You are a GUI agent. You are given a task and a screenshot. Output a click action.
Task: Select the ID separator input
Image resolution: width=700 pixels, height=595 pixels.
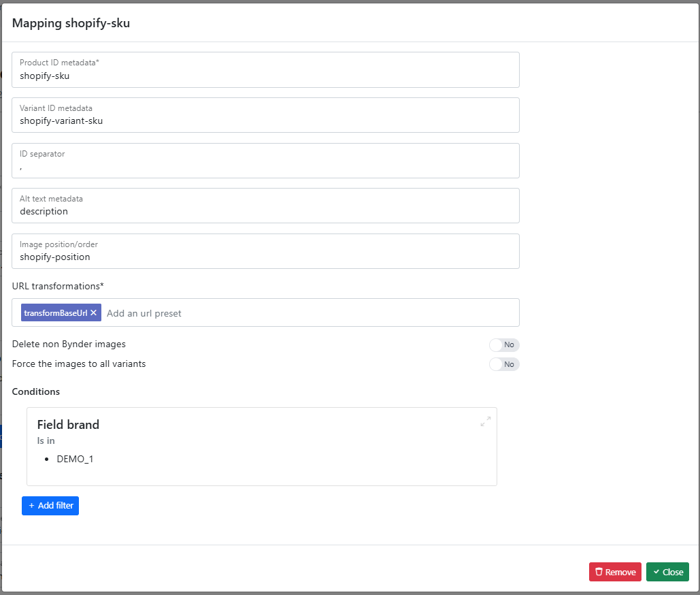[x=265, y=165]
